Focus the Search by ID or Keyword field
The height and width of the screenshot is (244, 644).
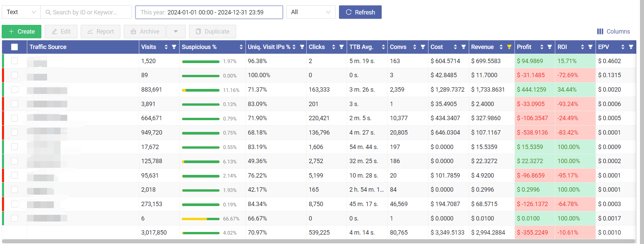click(86, 12)
